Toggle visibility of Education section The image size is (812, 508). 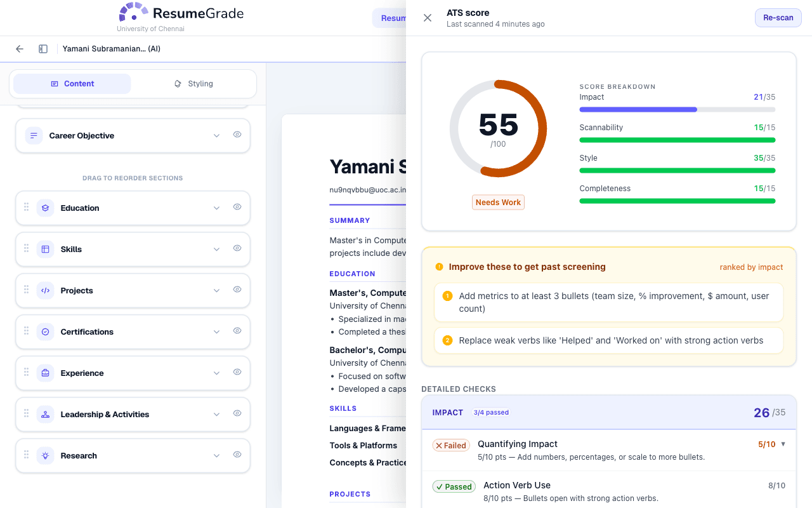point(237,207)
